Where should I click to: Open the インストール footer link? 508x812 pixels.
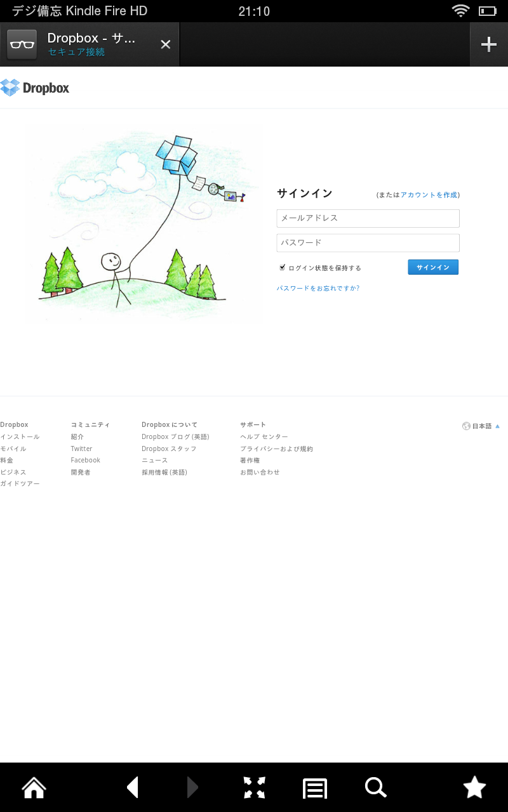pyautogui.click(x=20, y=437)
